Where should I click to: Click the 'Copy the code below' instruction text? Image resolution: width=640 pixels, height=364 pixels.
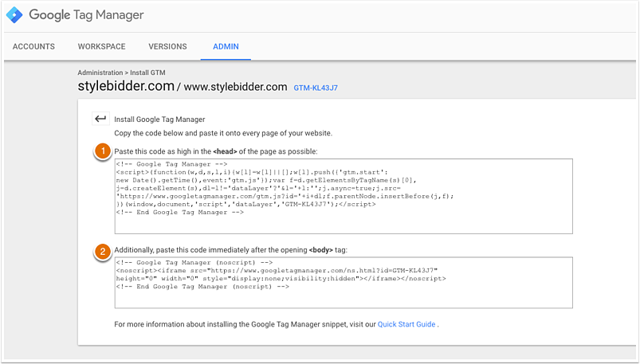tap(223, 134)
